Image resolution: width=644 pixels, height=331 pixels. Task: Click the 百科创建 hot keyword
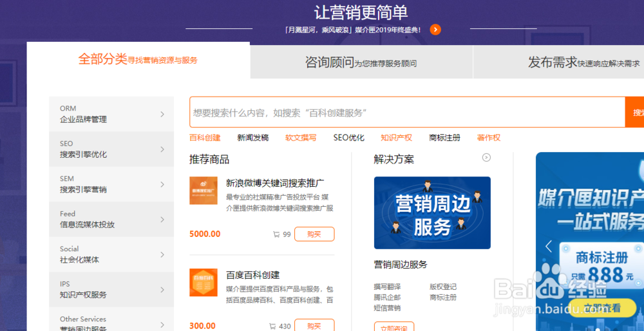pyautogui.click(x=205, y=138)
